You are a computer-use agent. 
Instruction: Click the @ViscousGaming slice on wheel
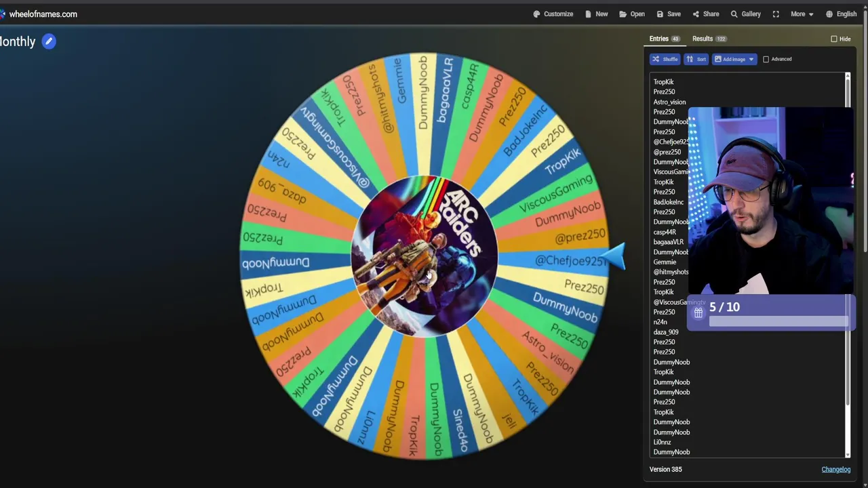[334, 146]
